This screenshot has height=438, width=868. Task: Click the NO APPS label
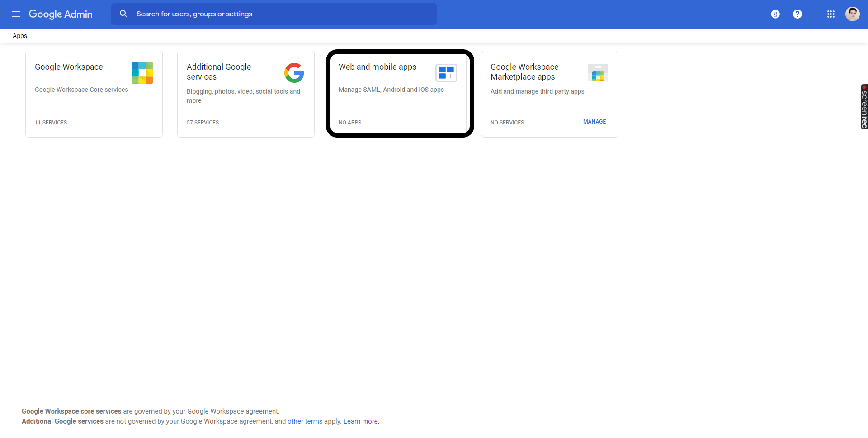click(x=350, y=123)
